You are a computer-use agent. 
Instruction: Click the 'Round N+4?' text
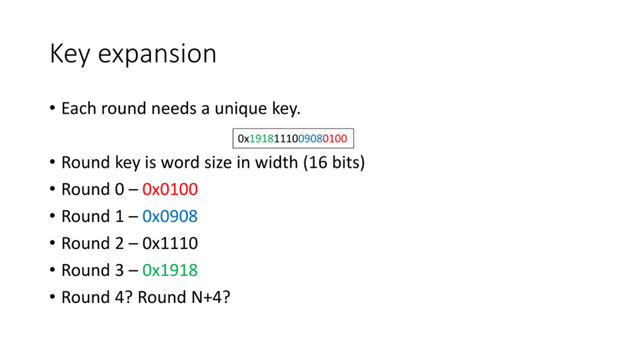(184, 297)
